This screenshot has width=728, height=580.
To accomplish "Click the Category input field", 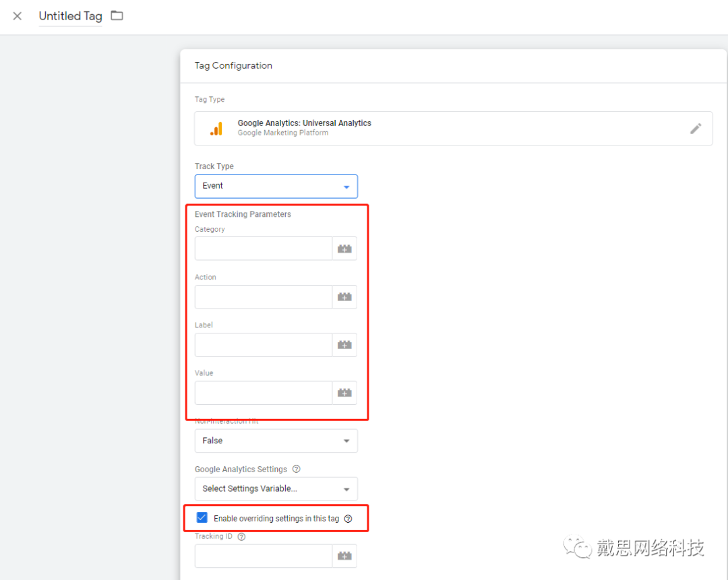I will tap(264, 249).
